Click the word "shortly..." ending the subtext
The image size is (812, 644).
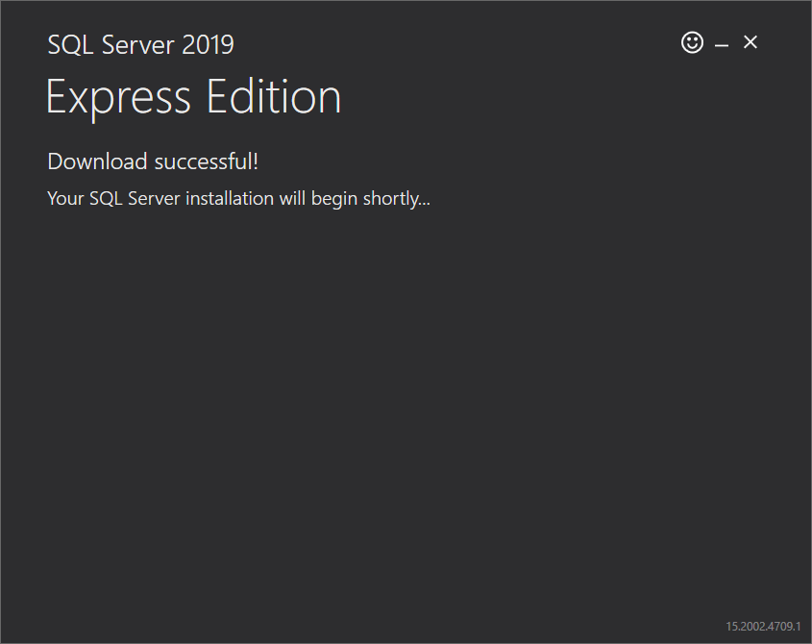tap(396, 199)
